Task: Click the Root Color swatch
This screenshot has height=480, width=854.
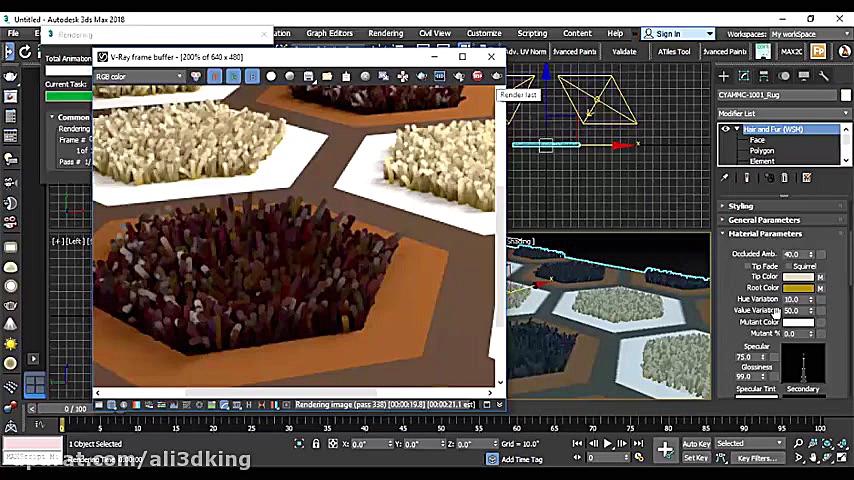Action: coord(797,288)
